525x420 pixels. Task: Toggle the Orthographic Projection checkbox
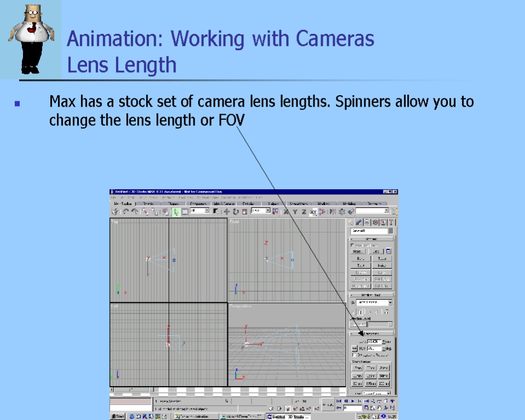click(353, 354)
